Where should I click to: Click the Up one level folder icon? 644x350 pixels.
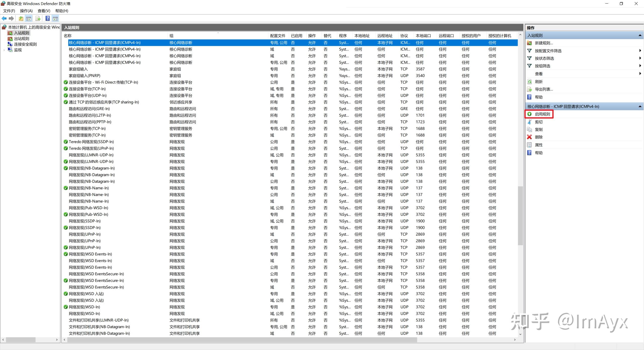21,18
